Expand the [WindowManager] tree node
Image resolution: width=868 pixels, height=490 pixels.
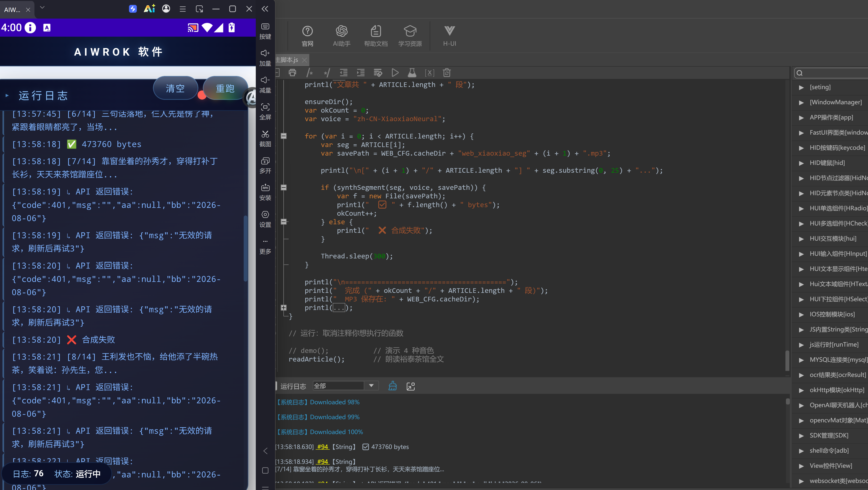[x=802, y=103]
